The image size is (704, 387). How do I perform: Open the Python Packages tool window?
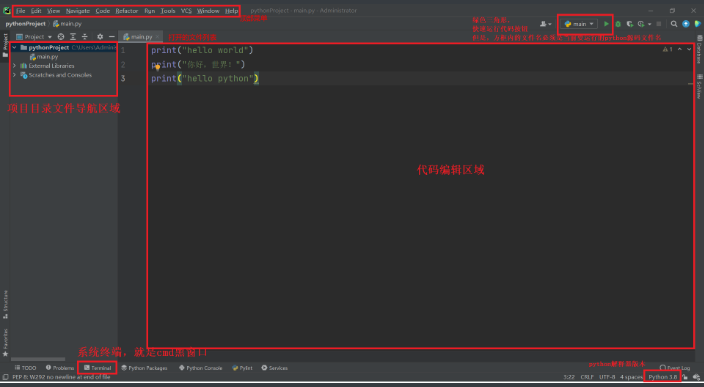(x=144, y=368)
